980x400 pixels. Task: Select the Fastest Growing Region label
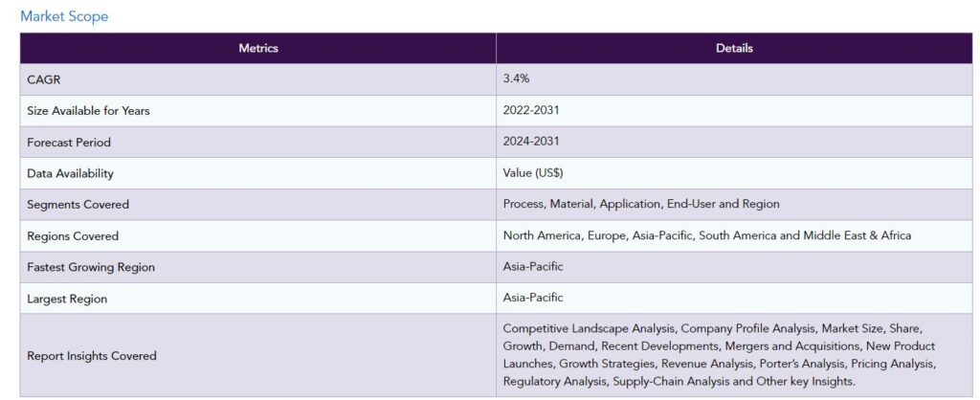tap(91, 267)
